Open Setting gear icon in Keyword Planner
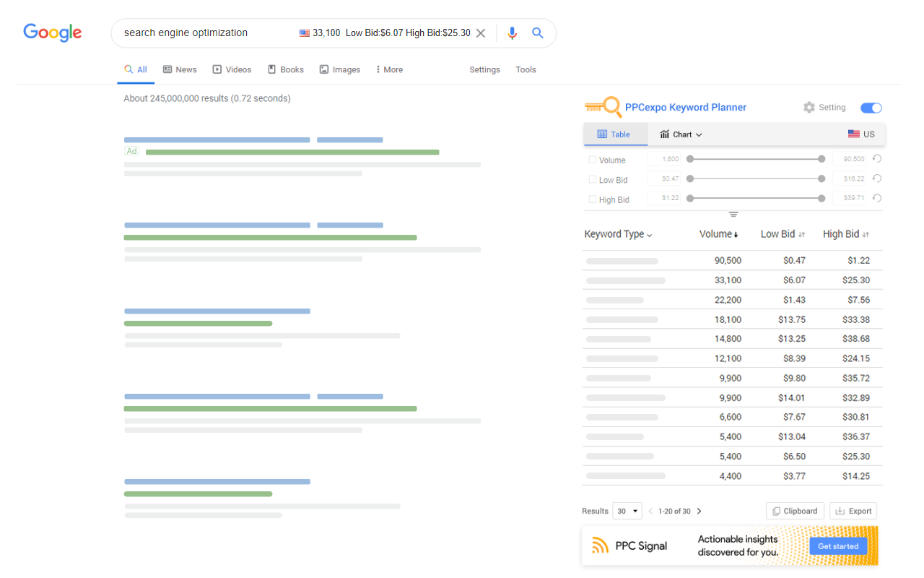 (809, 108)
